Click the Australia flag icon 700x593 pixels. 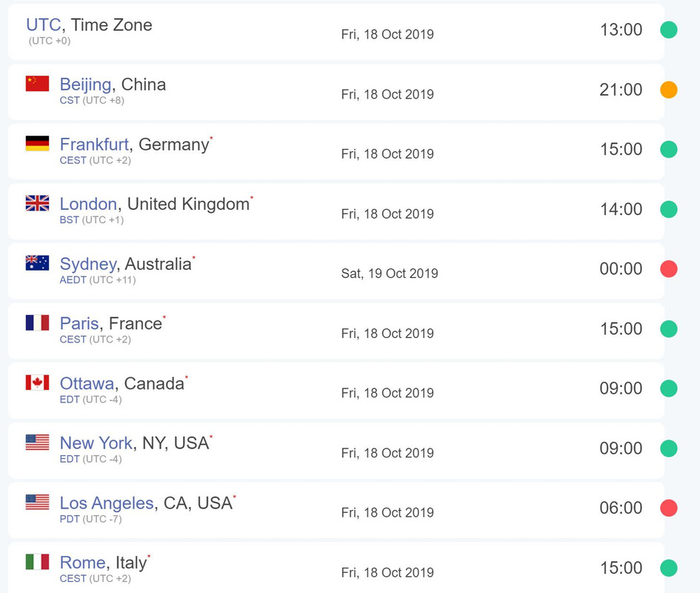coord(38,262)
